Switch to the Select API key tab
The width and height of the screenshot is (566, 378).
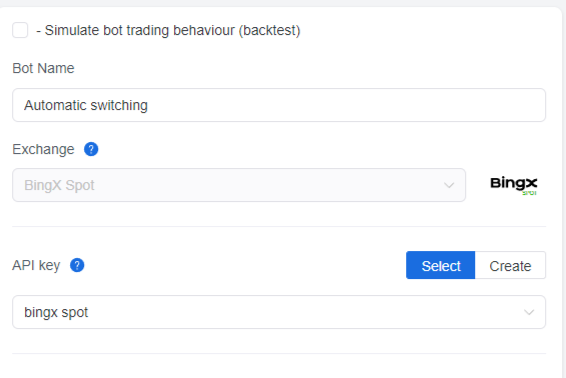pos(440,265)
